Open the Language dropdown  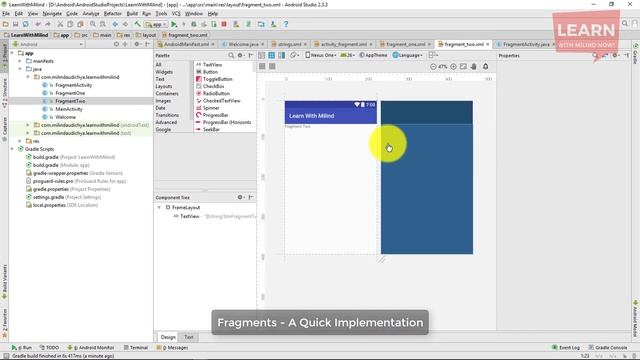click(x=408, y=55)
